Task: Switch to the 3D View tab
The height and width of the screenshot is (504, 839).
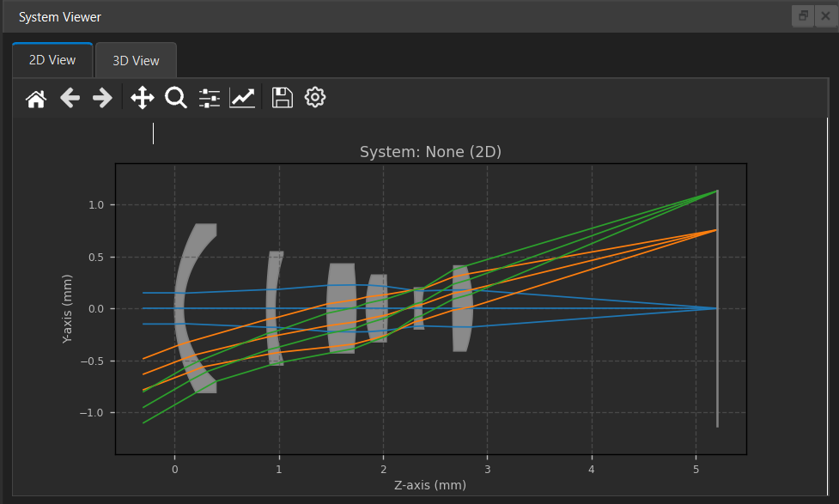Action: point(136,61)
